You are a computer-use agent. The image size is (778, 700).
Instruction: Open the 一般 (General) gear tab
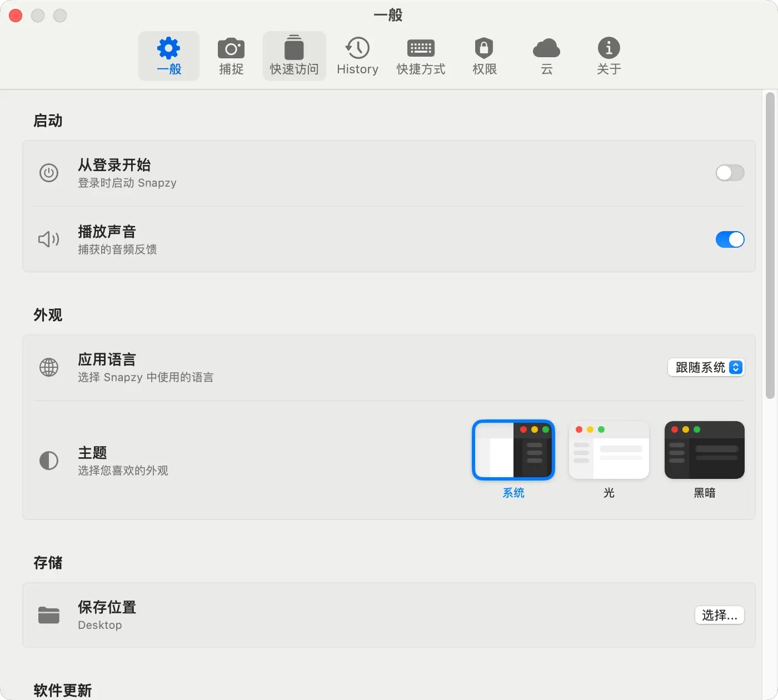click(x=169, y=56)
